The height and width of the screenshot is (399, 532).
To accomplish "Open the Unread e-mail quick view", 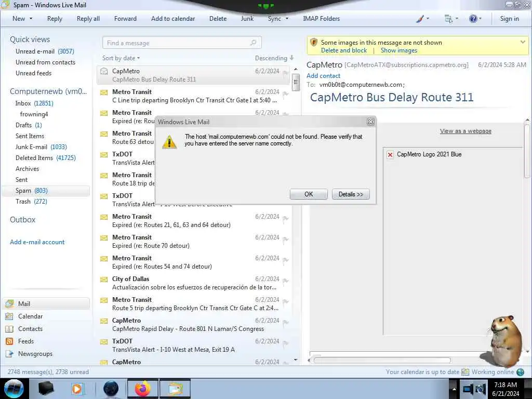I will click(45, 51).
